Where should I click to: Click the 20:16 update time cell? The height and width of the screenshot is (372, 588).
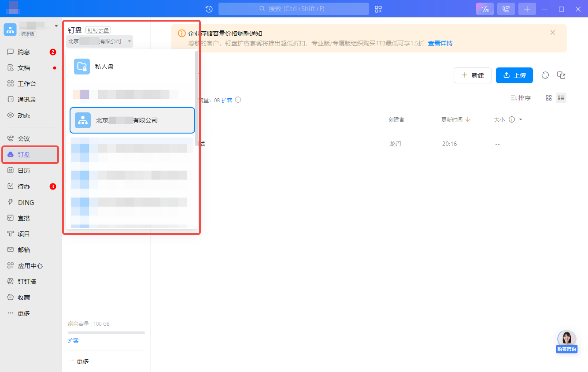pos(449,144)
